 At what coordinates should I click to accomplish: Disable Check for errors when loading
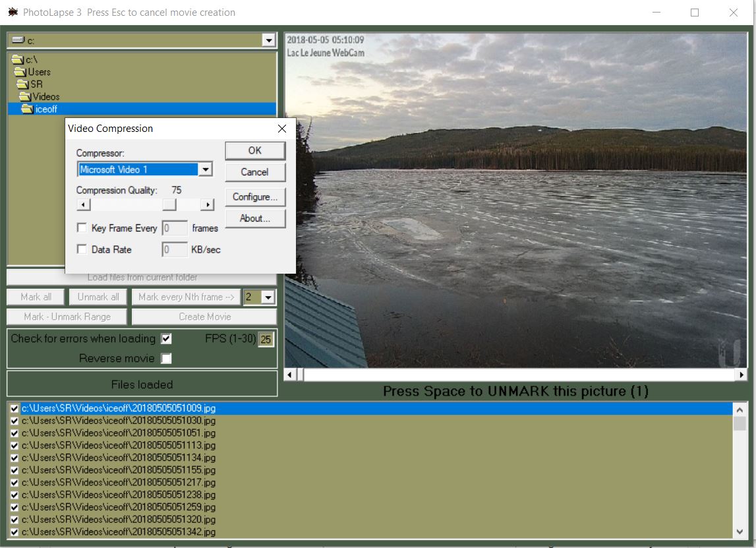pos(165,338)
